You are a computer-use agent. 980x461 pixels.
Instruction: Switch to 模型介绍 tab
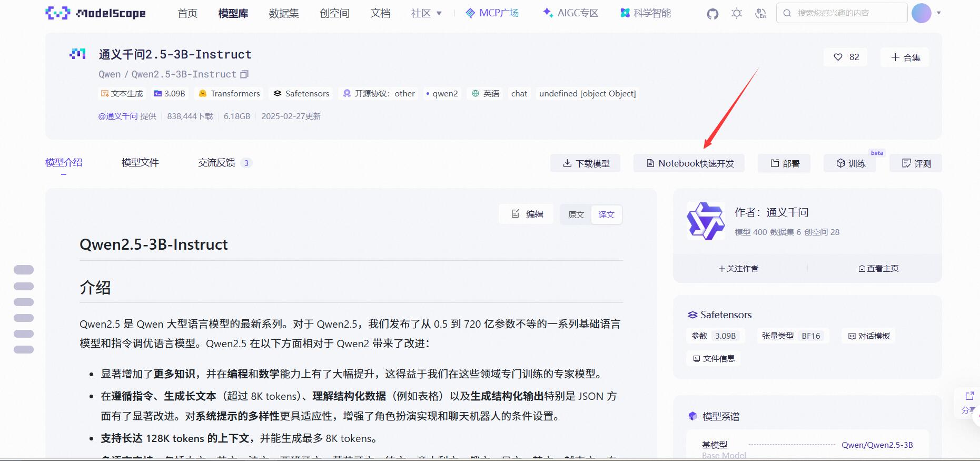click(64, 163)
